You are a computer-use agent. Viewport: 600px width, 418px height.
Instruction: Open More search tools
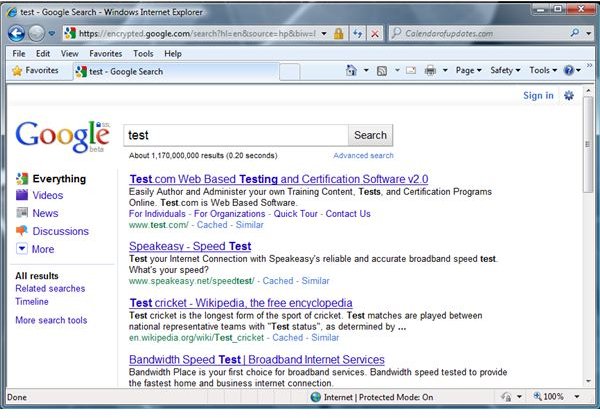click(51, 320)
